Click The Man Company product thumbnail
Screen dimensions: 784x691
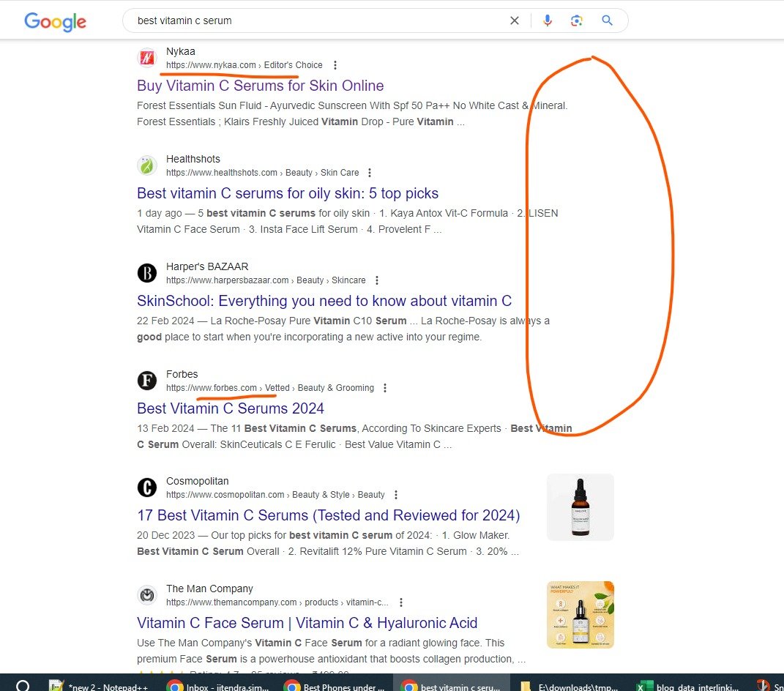tap(580, 614)
